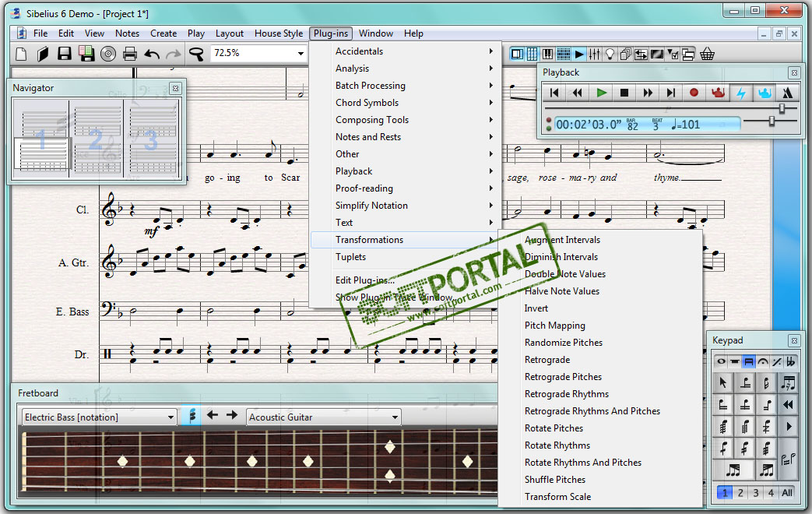The height and width of the screenshot is (514, 812).
Task: Close the Navigator panel
Action: click(x=175, y=88)
